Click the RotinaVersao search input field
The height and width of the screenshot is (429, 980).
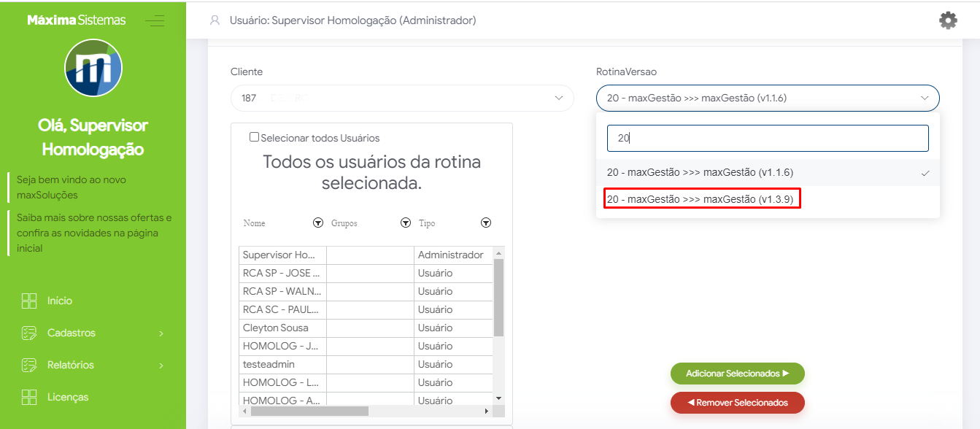pos(768,138)
